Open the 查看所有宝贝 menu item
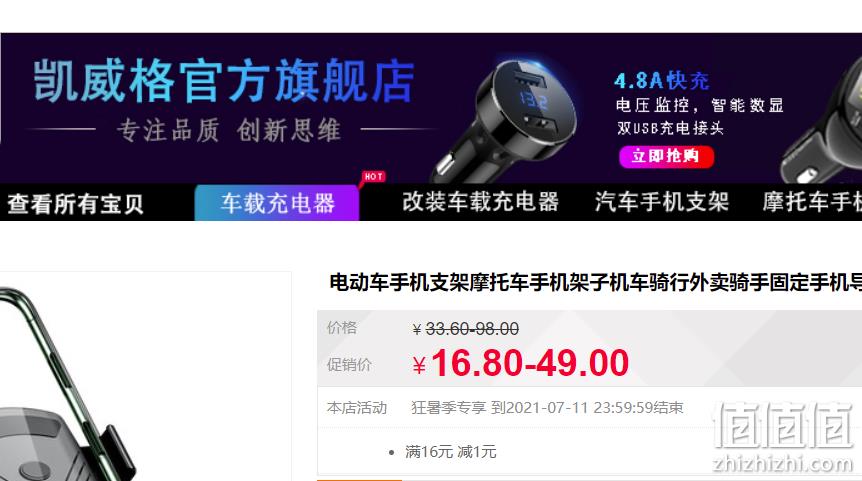 pyautogui.click(x=75, y=204)
